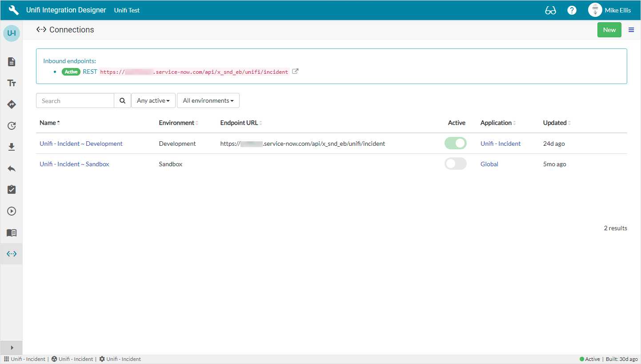Open the external link icon beside the endpoint URL
The image size is (641, 364).
click(295, 71)
